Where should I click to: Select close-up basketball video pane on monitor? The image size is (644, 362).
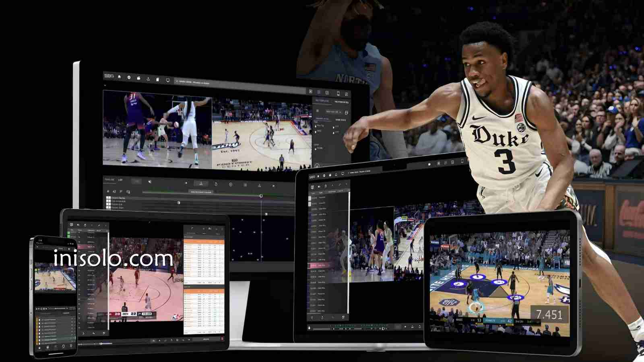pos(157,129)
